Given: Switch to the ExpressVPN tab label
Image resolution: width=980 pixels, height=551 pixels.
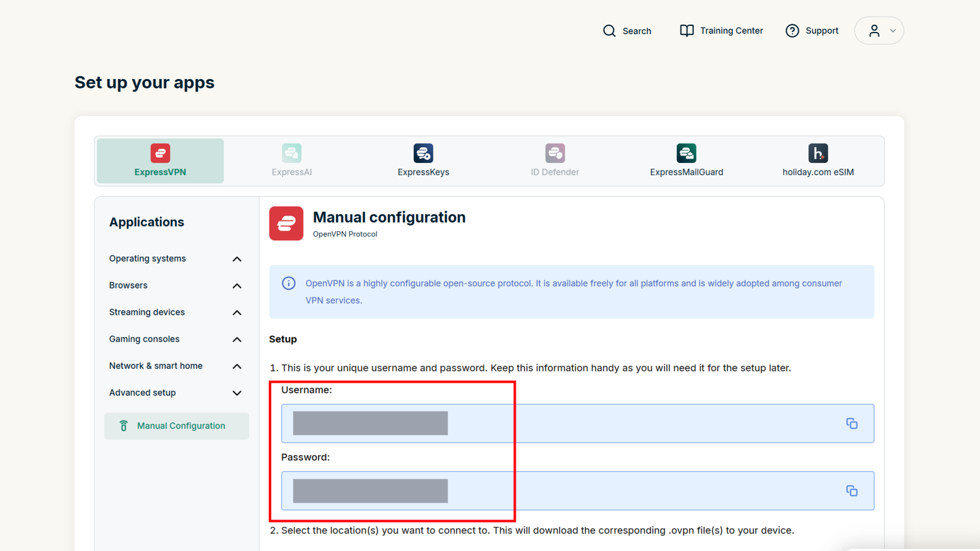Looking at the screenshot, I should pyautogui.click(x=160, y=172).
